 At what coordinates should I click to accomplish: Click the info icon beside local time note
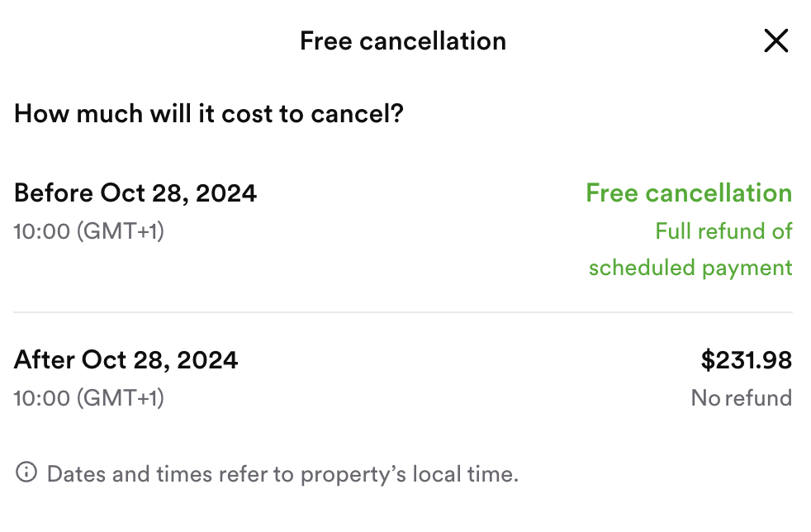26,473
